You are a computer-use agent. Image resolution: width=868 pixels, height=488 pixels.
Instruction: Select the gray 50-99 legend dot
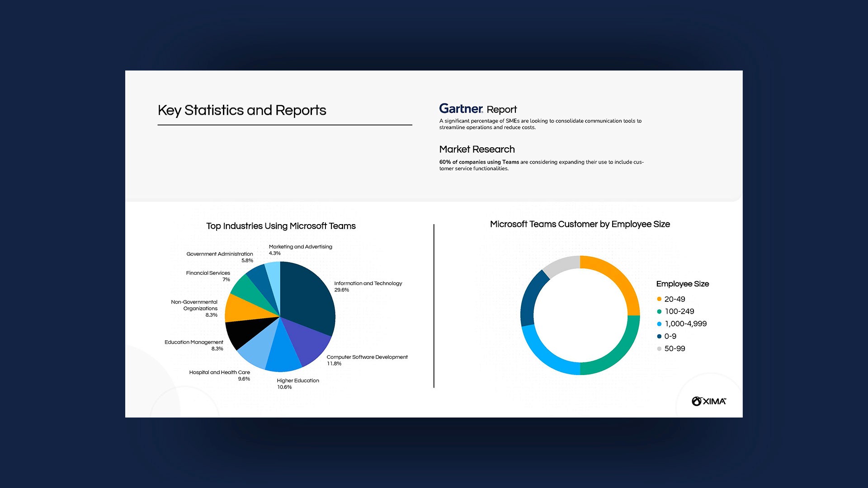click(659, 349)
